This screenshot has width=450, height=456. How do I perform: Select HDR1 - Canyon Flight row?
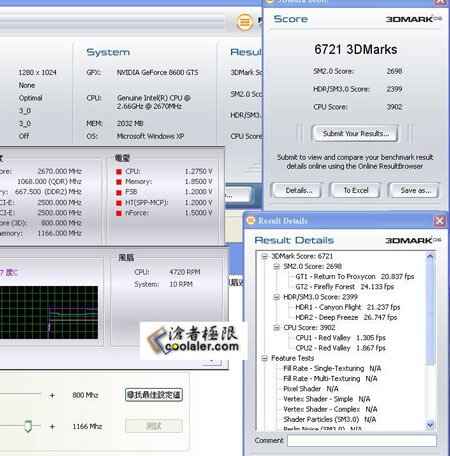348,307
